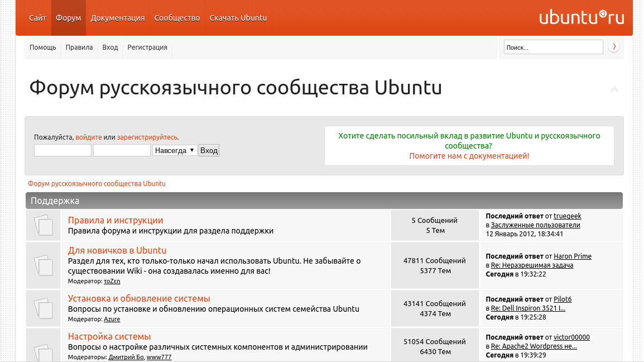The width and height of the screenshot is (644, 362).
Task: Open the Навсегда session length dropdown
Action: coord(175,151)
